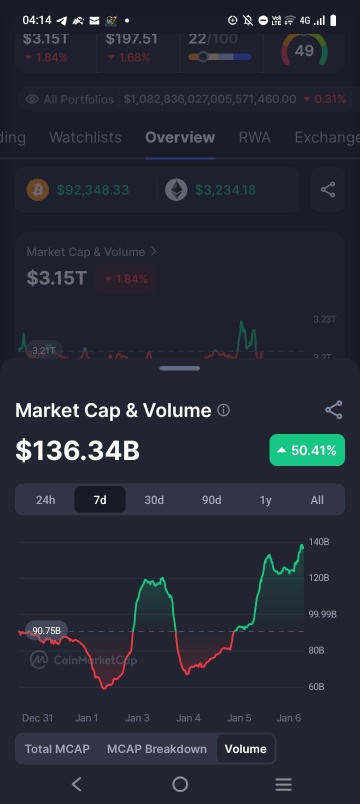Show the Total MCAP chart
Viewport: 360px width, 804px height.
click(57, 749)
